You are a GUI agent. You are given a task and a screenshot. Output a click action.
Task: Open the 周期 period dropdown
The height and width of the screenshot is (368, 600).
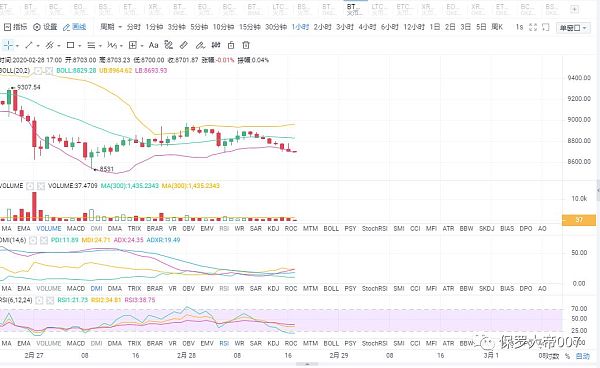(x=111, y=27)
